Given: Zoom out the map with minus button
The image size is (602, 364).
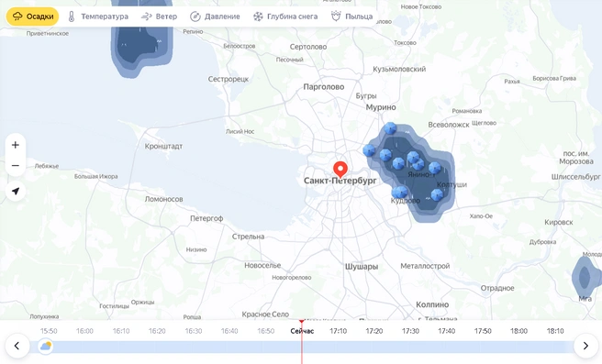Looking at the screenshot, I should [16, 166].
